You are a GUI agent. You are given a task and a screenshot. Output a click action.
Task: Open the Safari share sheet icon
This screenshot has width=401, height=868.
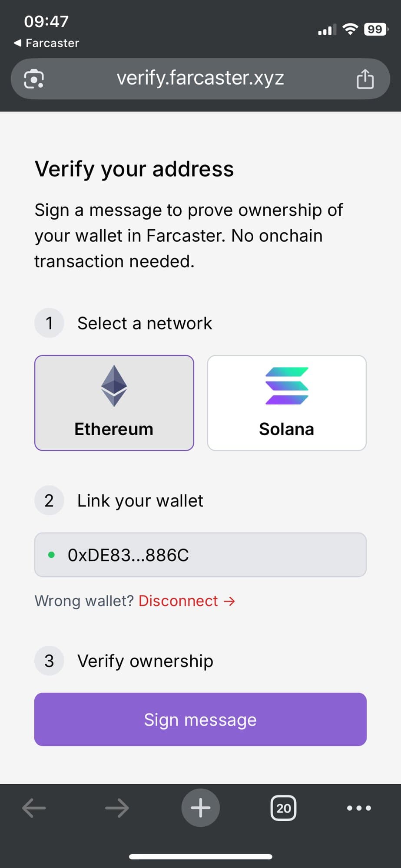pos(365,79)
